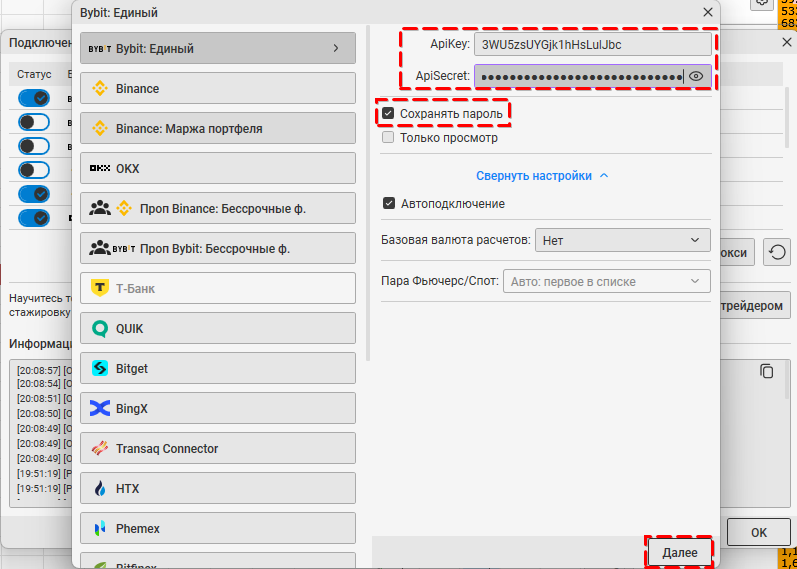Toggle second status switch in connections list
The height and width of the screenshot is (569, 797).
[x=34, y=122]
